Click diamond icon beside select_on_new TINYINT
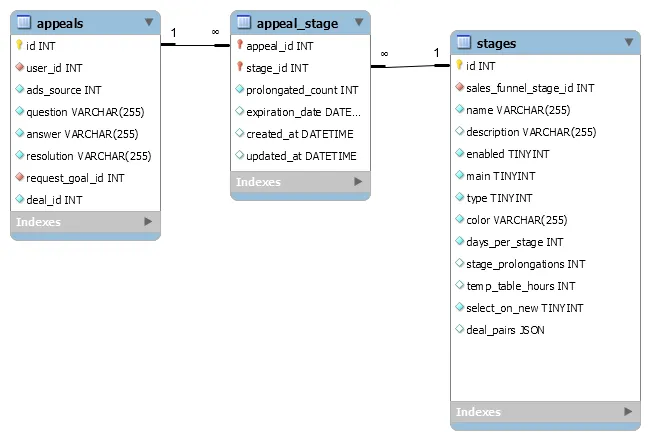Viewport: 650px width, 440px height. [x=459, y=306]
